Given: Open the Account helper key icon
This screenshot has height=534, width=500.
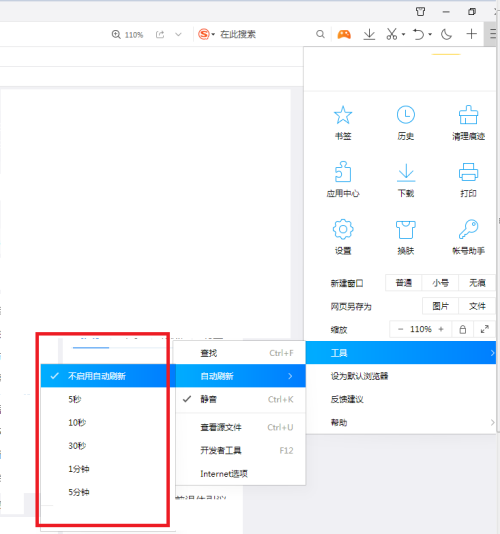Looking at the screenshot, I should click(468, 229).
